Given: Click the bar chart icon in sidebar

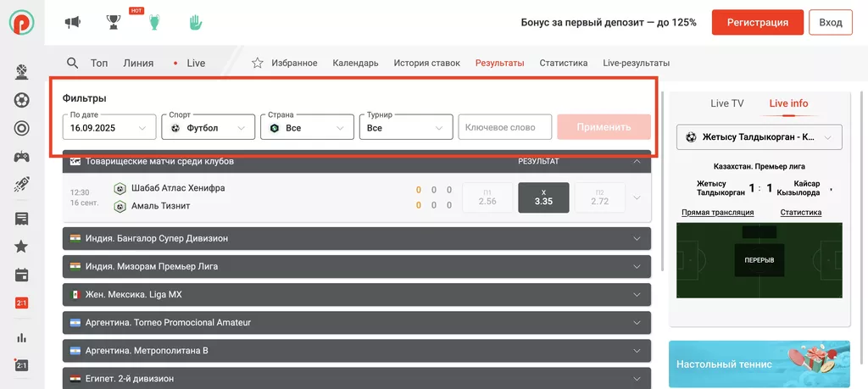Looking at the screenshot, I should [x=22, y=337].
